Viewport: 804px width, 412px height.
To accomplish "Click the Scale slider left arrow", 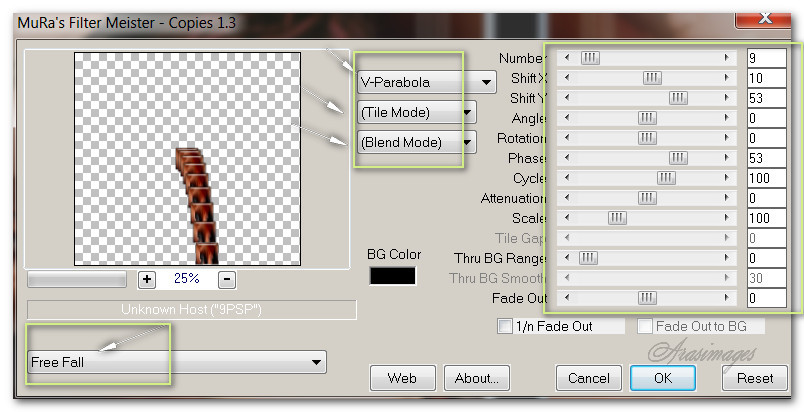I will [569, 218].
